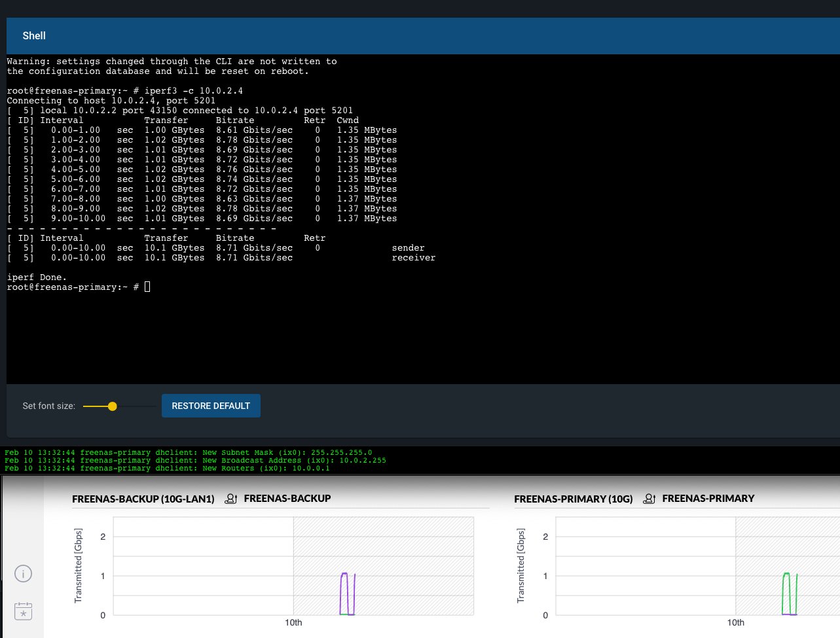
Task: Open the FREENAS-BACKUP device link
Action: pos(287,499)
